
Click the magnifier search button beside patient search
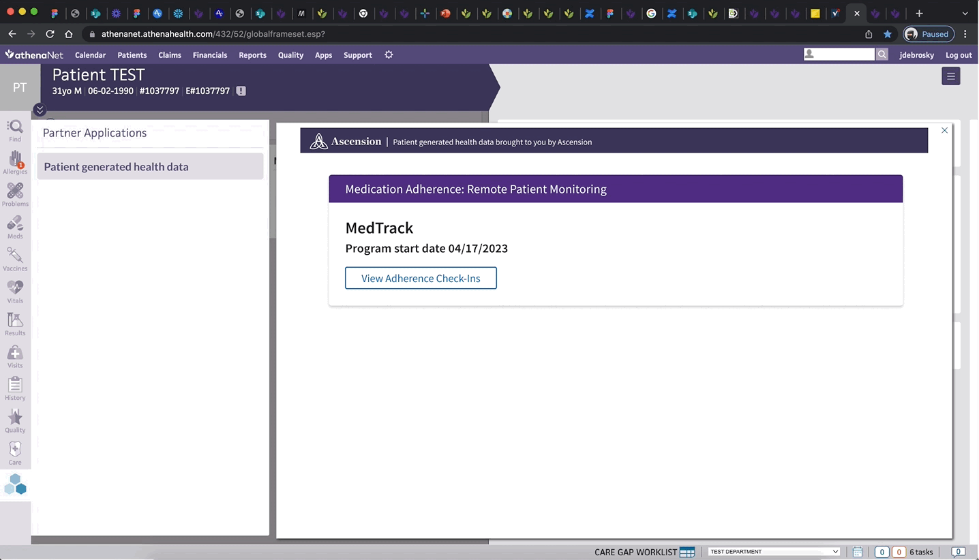coord(882,54)
